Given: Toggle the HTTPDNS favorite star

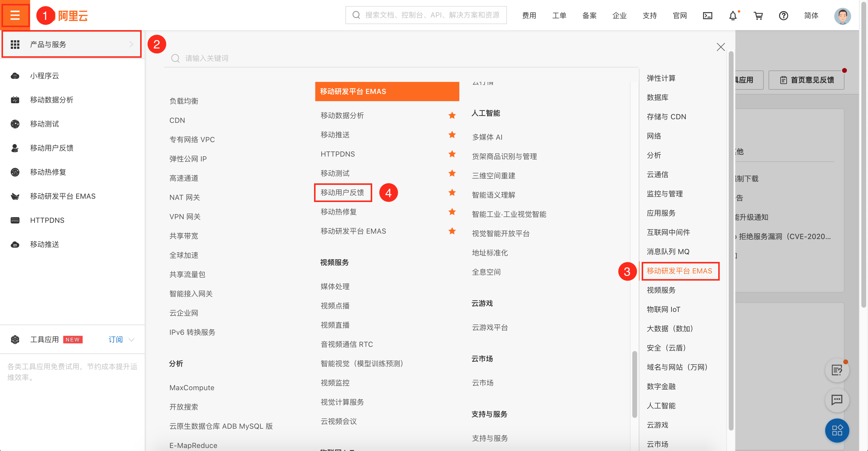Looking at the screenshot, I should 452,154.
